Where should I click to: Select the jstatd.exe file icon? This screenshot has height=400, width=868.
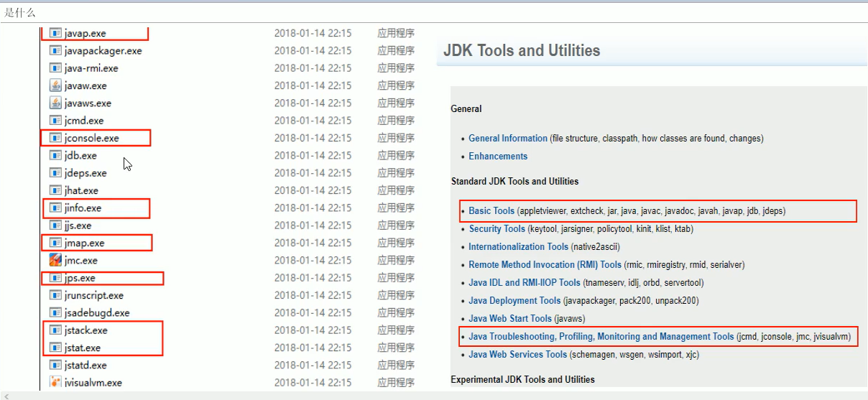[55, 365]
